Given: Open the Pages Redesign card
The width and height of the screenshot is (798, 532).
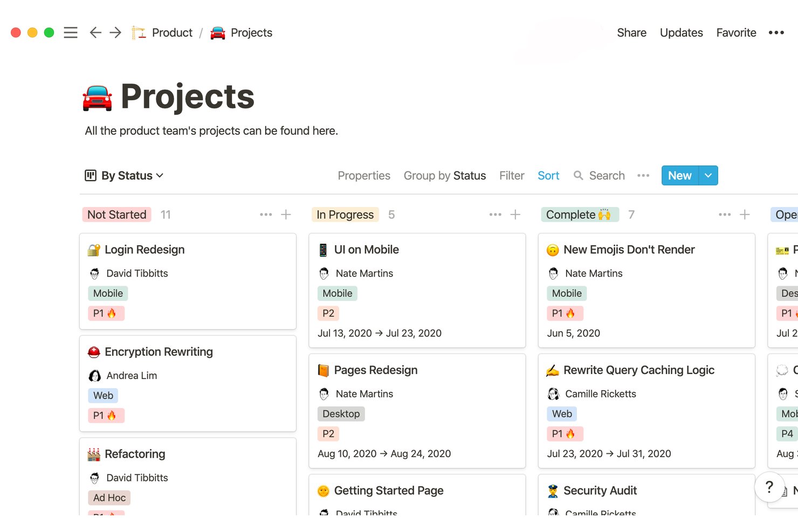Looking at the screenshot, I should 417,411.
